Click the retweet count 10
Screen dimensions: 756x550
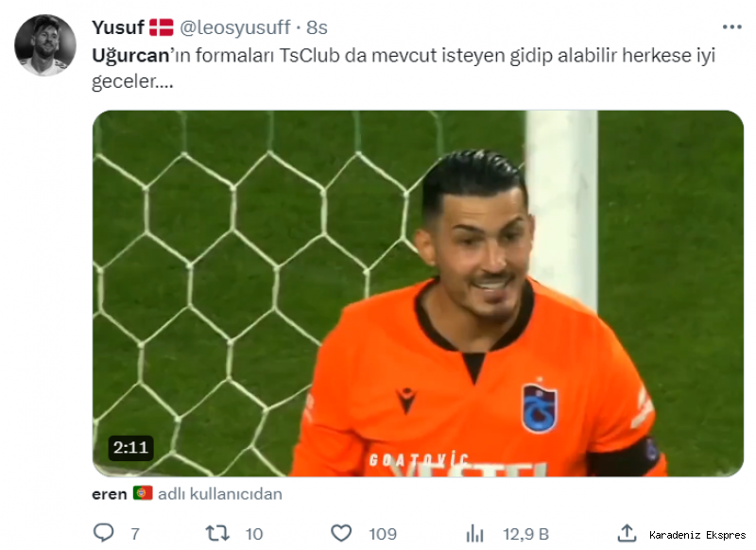(254, 534)
